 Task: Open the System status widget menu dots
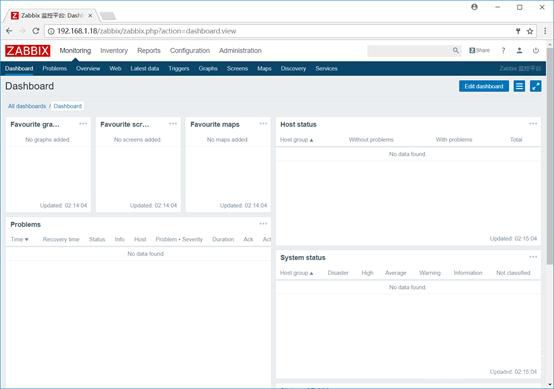coord(533,257)
